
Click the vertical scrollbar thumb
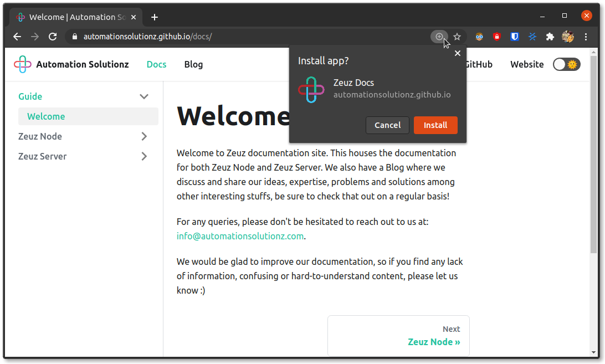(x=594, y=155)
